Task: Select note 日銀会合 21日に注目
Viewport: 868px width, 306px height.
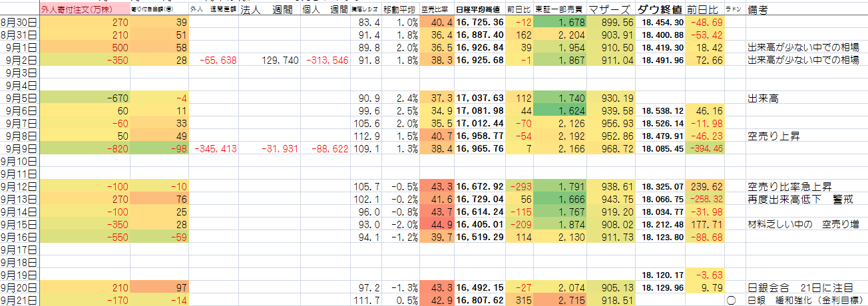Action: coord(800,287)
